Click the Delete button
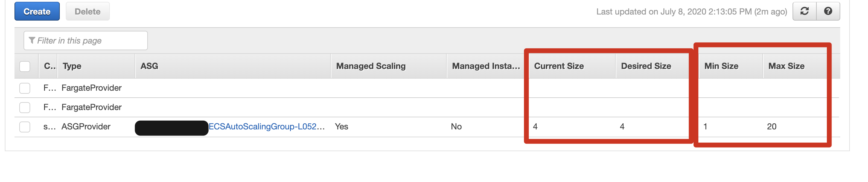 coord(88,11)
